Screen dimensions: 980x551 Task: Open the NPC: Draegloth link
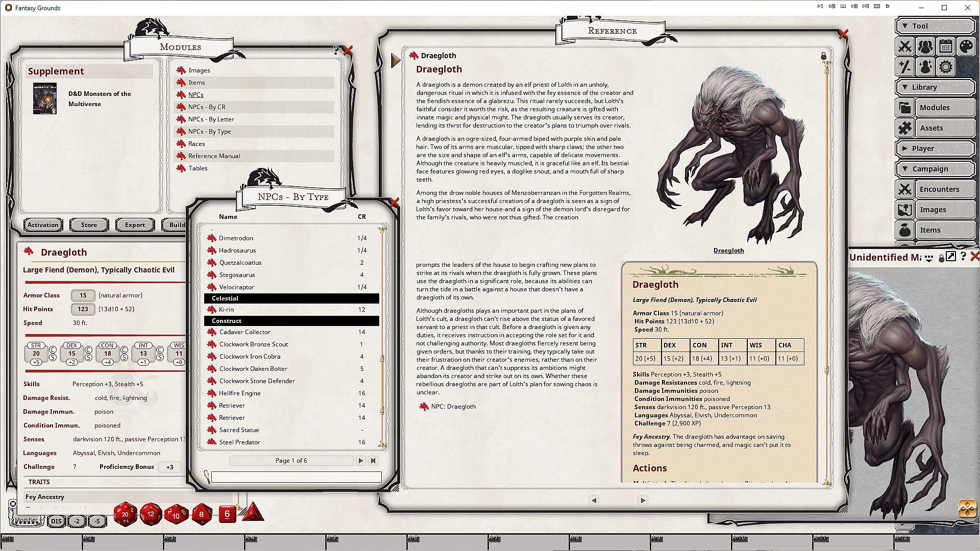[x=453, y=407]
